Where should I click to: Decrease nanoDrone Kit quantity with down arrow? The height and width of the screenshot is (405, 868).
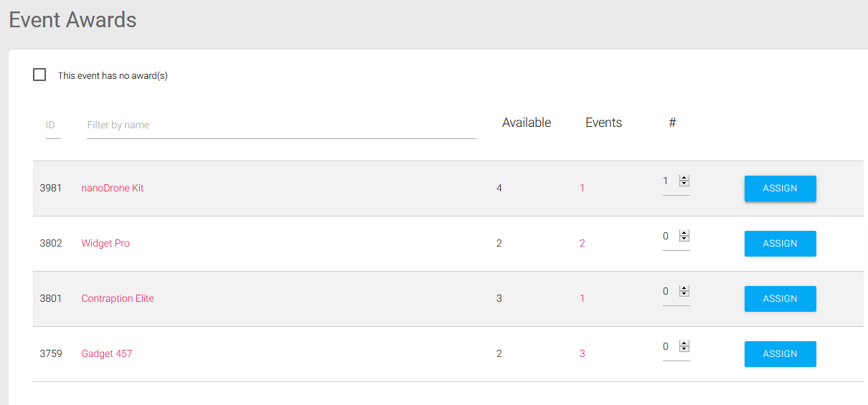coord(684,184)
